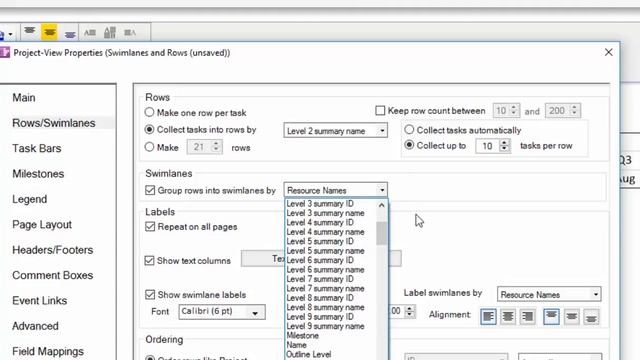Screen dimensions: 640x360
Task: Toggle Show swimlane labels checkbox
Action: (x=150, y=294)
